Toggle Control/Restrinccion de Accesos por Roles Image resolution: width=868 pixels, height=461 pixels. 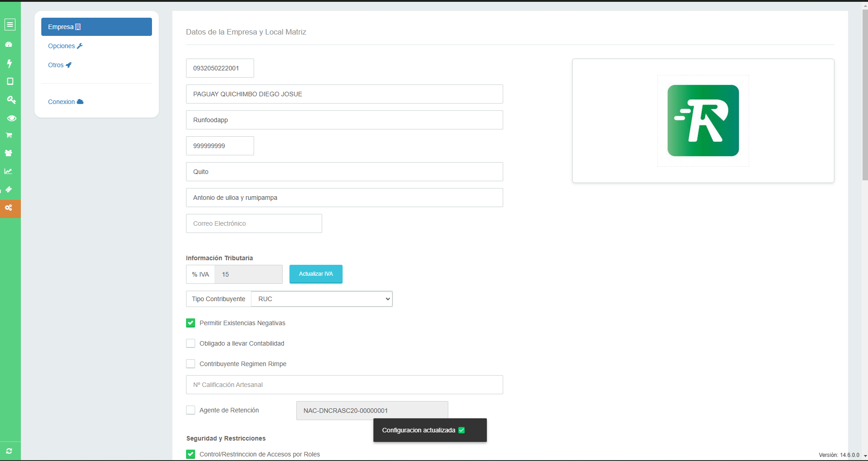pyautogui.click(x=191, y=454)
